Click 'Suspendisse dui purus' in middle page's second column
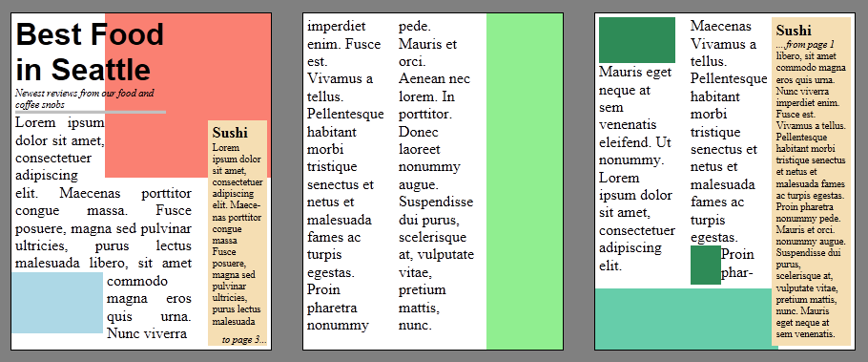 click(x=436, y=209)
